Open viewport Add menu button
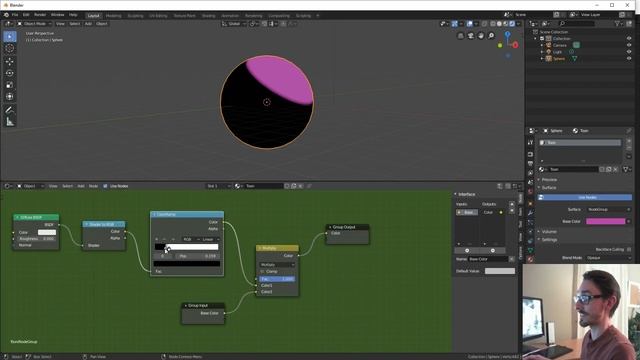 click(x=88, y=24)
